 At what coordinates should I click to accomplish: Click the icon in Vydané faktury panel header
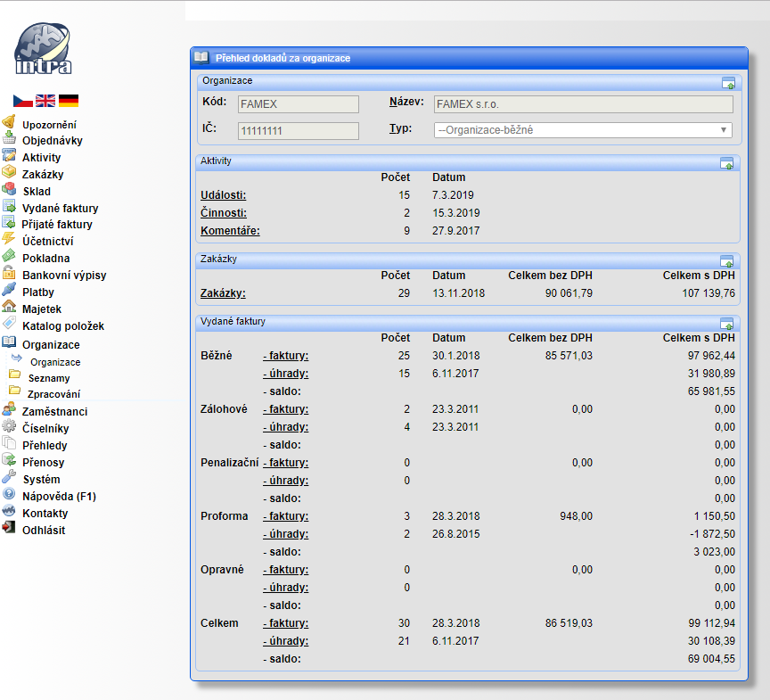pos(728,323)
